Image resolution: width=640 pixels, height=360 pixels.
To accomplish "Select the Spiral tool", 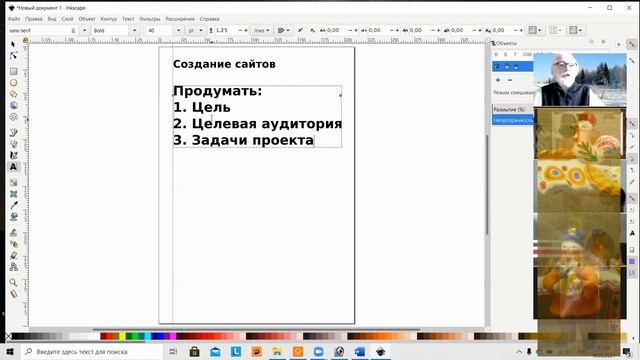I will (x=13, y=117).
